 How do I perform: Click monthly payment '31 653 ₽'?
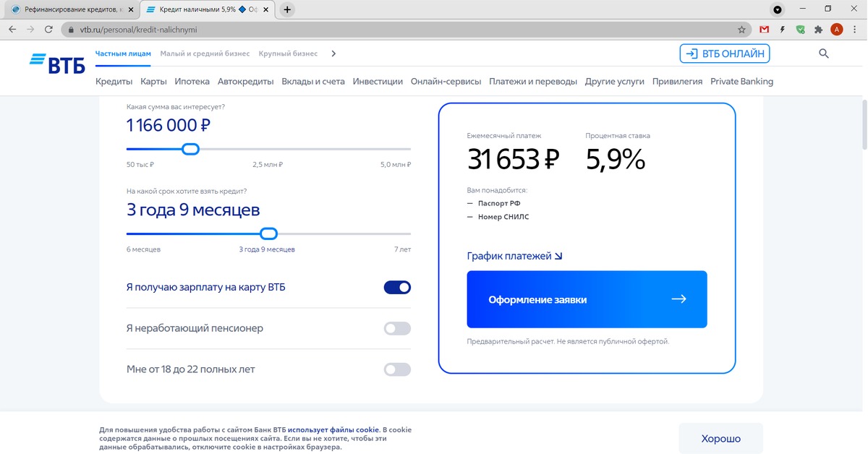514,159
